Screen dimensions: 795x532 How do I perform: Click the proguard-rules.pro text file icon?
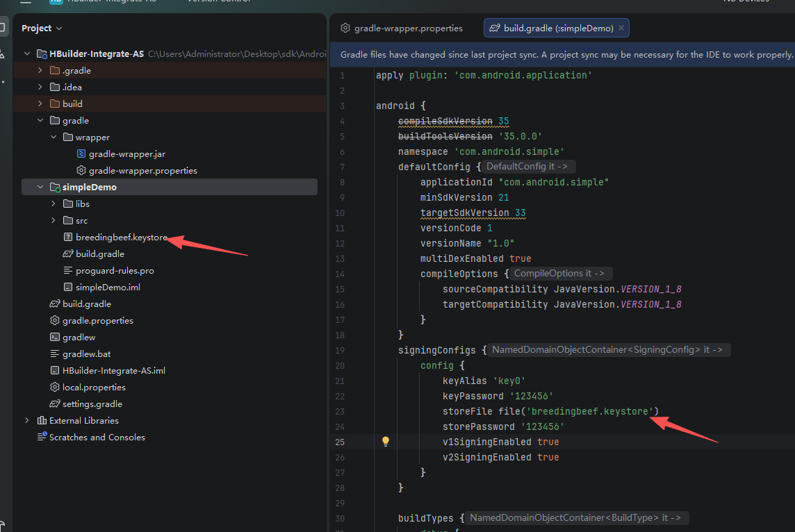point(68,271)
